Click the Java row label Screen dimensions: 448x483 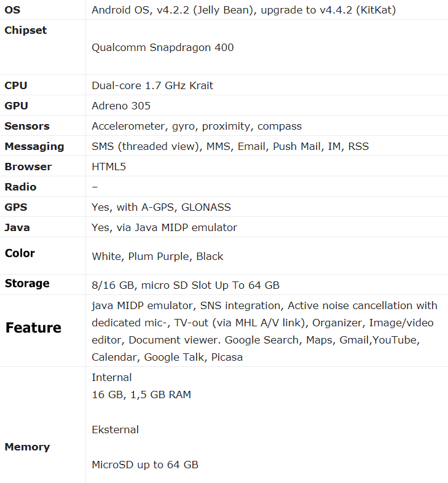17,227
